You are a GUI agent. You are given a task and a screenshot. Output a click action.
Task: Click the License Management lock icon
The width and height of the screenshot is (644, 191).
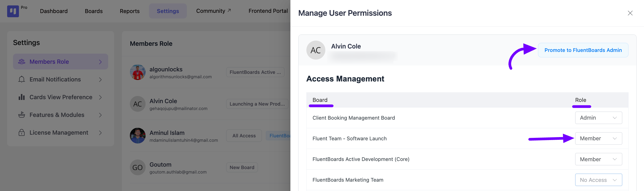(22, 132)
